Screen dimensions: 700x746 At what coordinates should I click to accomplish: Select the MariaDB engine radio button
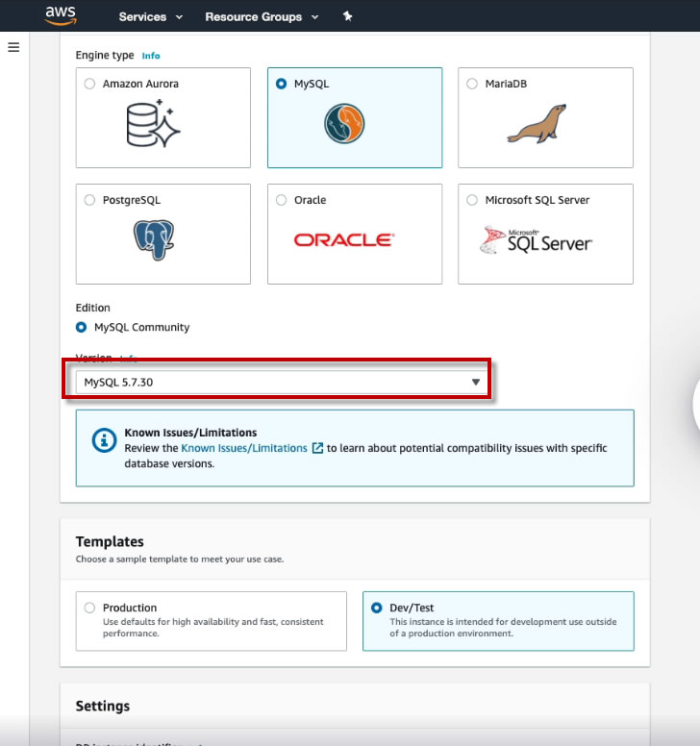(472, 84)
